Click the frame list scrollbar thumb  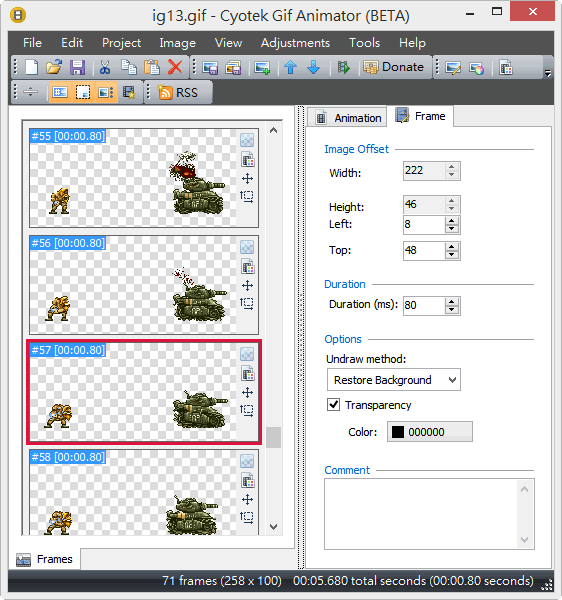[x=274, y=437]
